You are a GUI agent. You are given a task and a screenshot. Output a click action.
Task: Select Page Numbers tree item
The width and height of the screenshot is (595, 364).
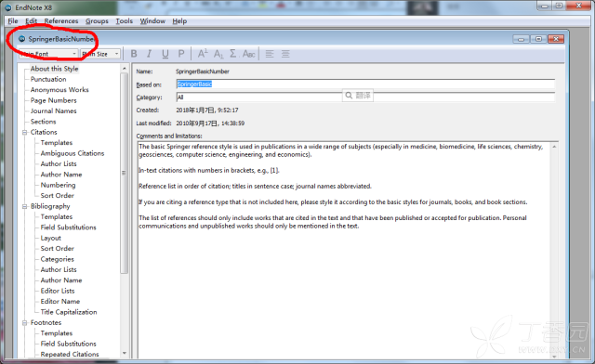pos(54,100)
